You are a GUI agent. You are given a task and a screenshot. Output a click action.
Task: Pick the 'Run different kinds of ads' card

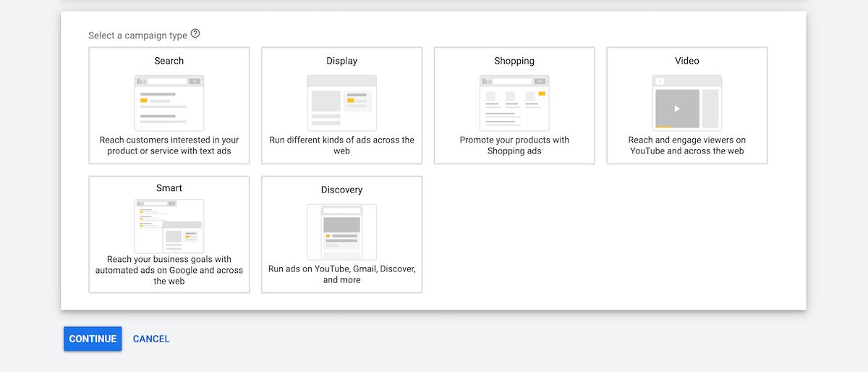[x=341, y=106]
